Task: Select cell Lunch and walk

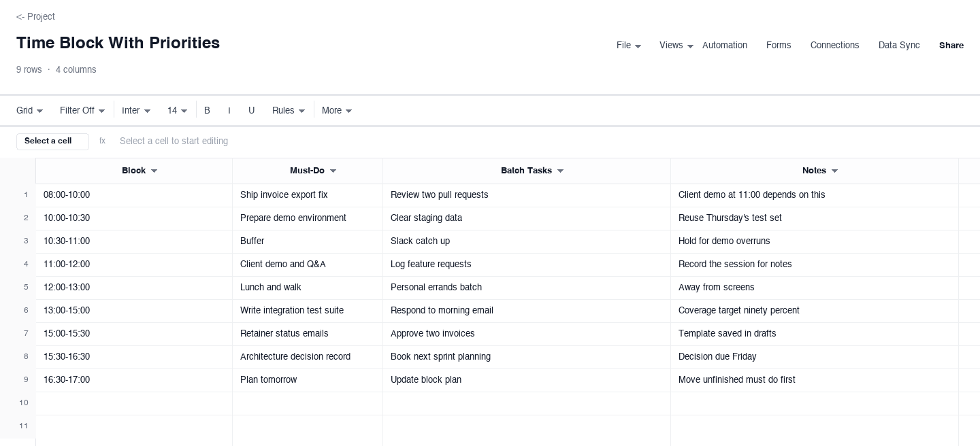Action: 308,288
